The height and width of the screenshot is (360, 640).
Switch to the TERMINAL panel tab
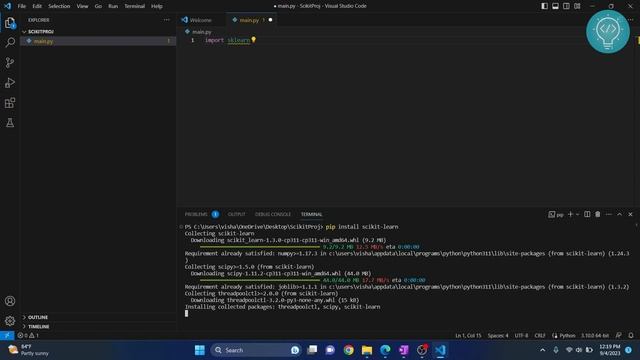pyautogui.click(x=311, y=214)
